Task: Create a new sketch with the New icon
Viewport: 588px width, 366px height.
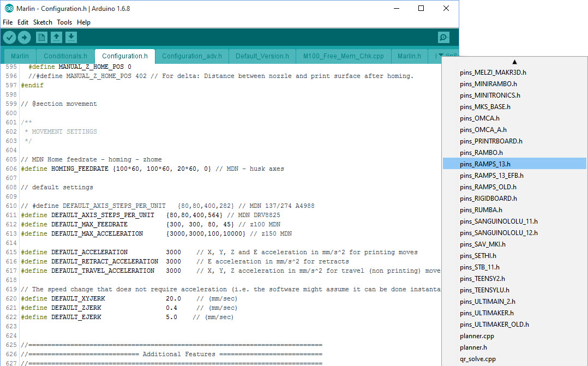Action: [x=41, y=38]
